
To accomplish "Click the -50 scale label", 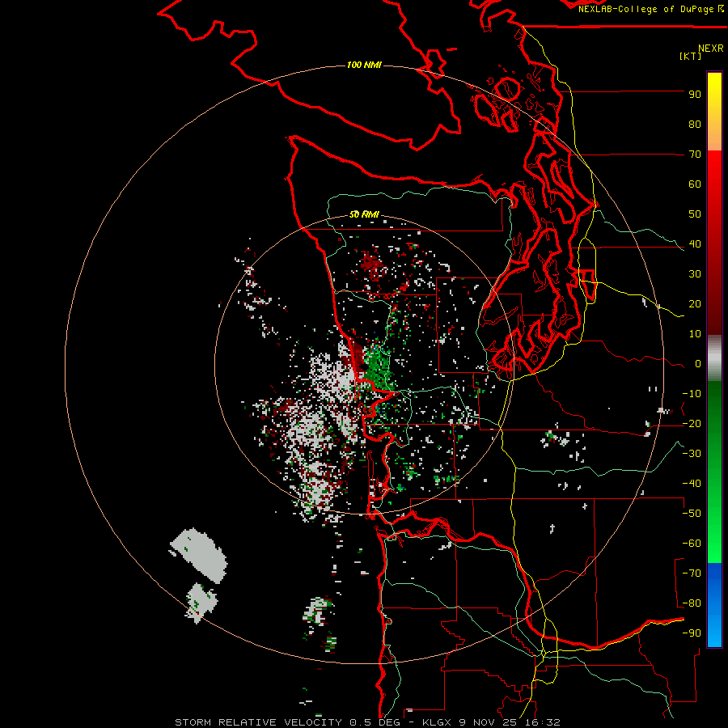I will click(692, 514).
